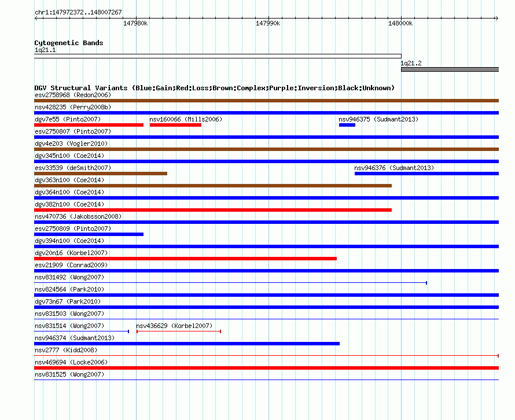Click the dgv20n16 (Korbel2007) red bar

point(185,259)
